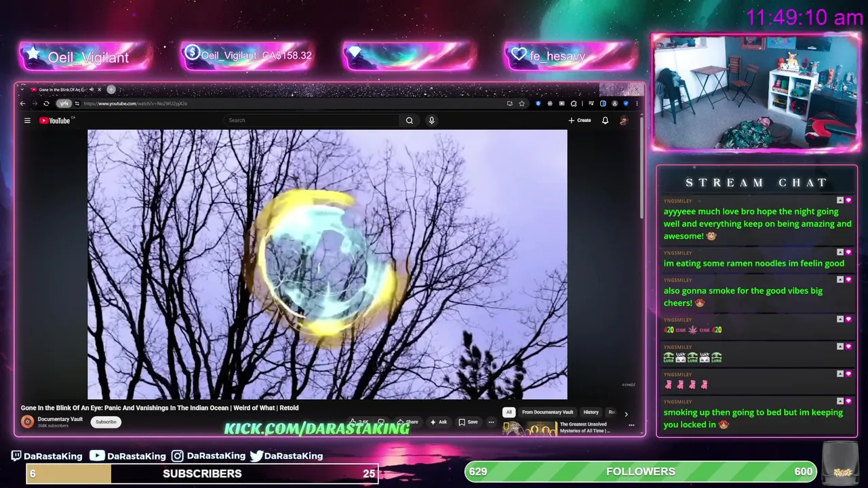Screen dimensions: 868x488
Task: Open options for The Greatest Unsolved Mysteries video
Action: tap(631, 425)
